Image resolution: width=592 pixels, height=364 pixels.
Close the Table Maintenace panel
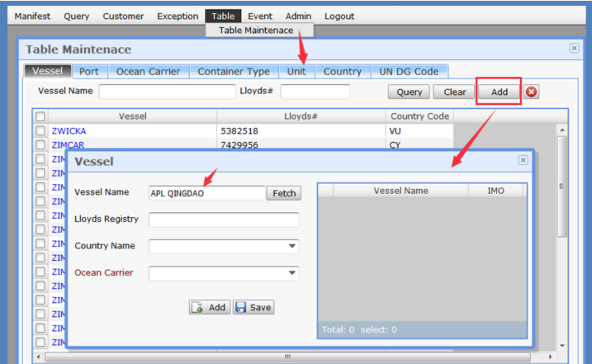coord(574,49)
